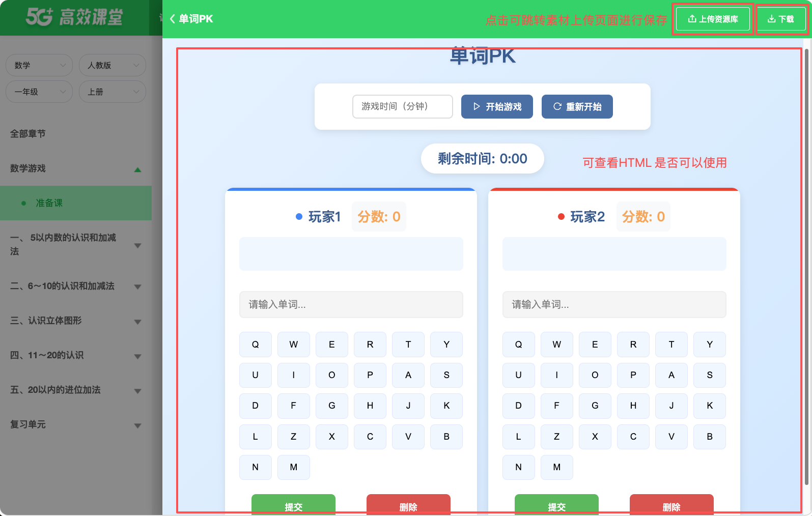Tap the Q key on 玩家1's keyboard

(x=256, y=345)
